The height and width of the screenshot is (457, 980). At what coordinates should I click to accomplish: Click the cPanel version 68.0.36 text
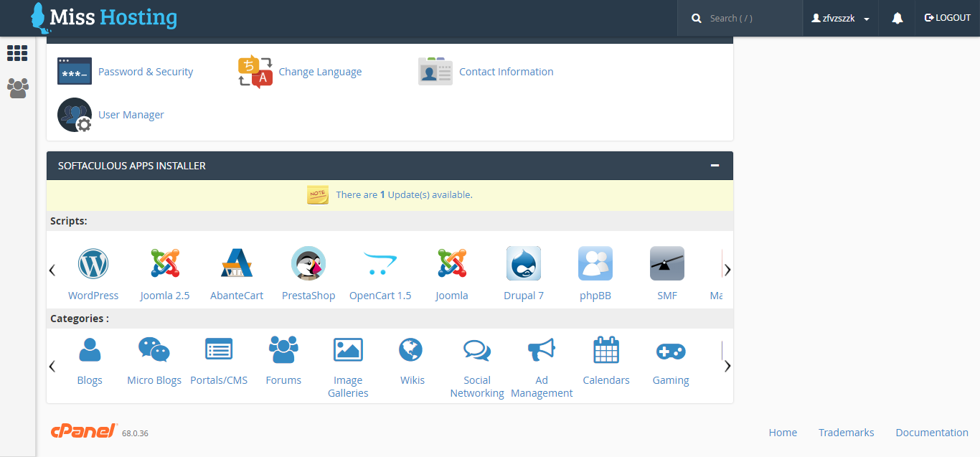(135, 433)
